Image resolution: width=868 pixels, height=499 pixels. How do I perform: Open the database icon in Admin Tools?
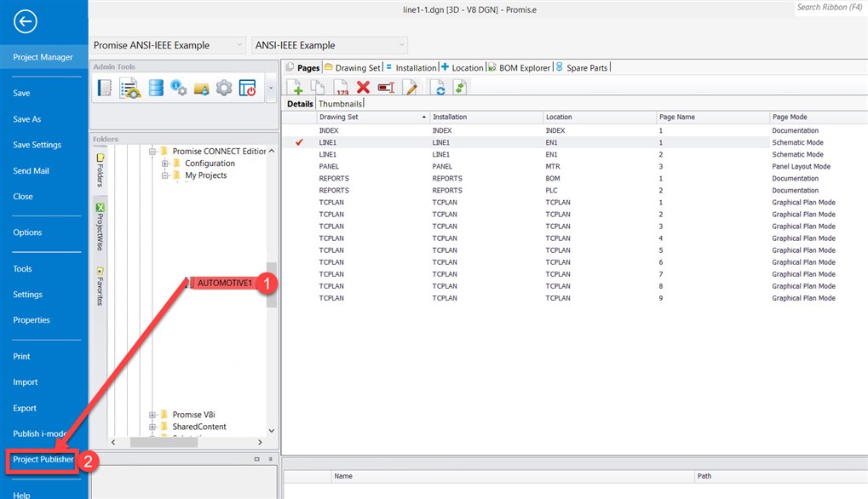point(156,88)
